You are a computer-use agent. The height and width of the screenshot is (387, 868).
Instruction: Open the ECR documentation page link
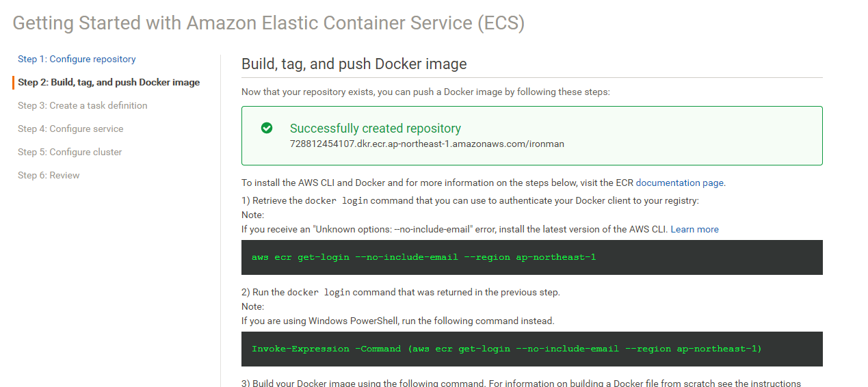679,183
